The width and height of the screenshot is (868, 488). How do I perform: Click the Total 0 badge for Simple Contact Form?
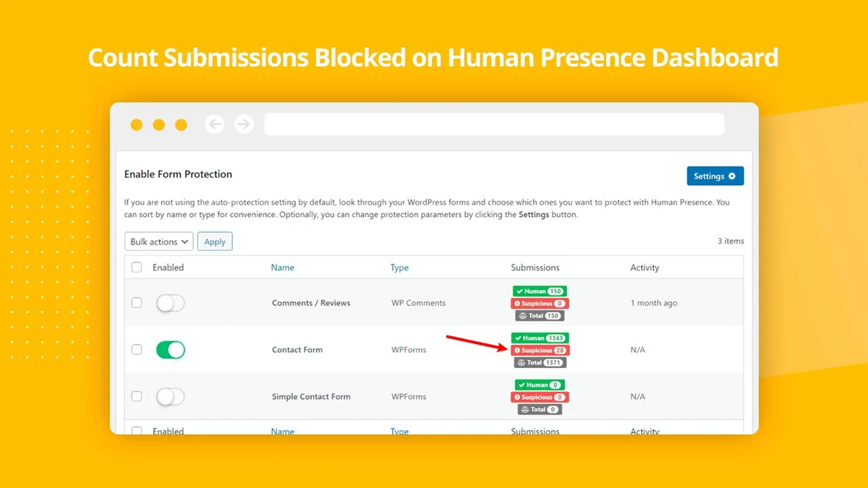click(x=540, y=409)
